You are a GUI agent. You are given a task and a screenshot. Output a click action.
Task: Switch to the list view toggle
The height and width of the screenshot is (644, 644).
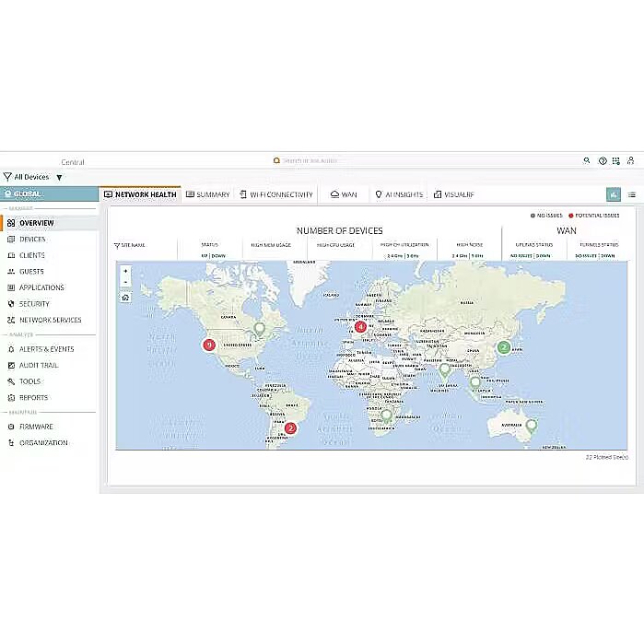(x=632, y=194)
